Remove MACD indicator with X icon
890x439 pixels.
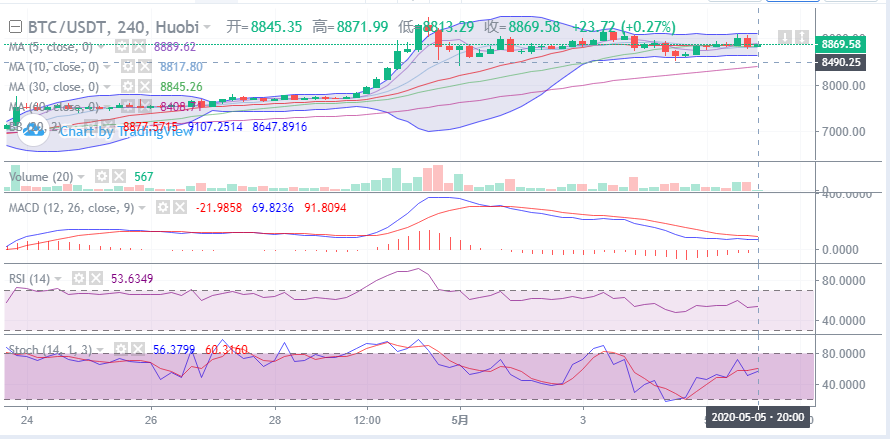[180, 208]
